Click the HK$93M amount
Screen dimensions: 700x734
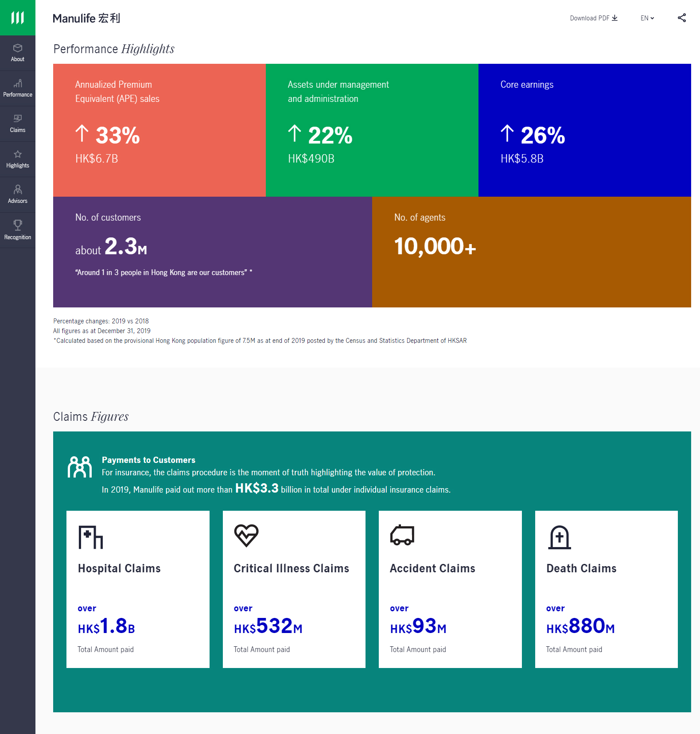pyautogui.click(x=418, y=626)
